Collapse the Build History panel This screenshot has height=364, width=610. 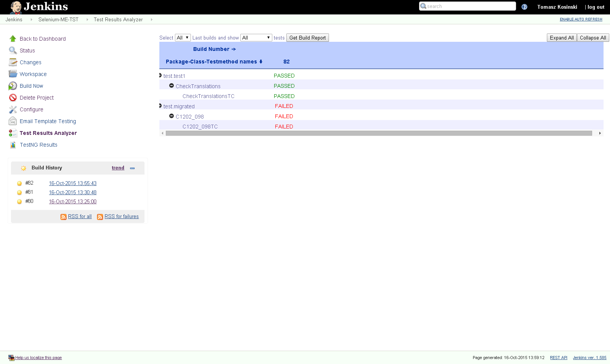[x=132, y=168]
